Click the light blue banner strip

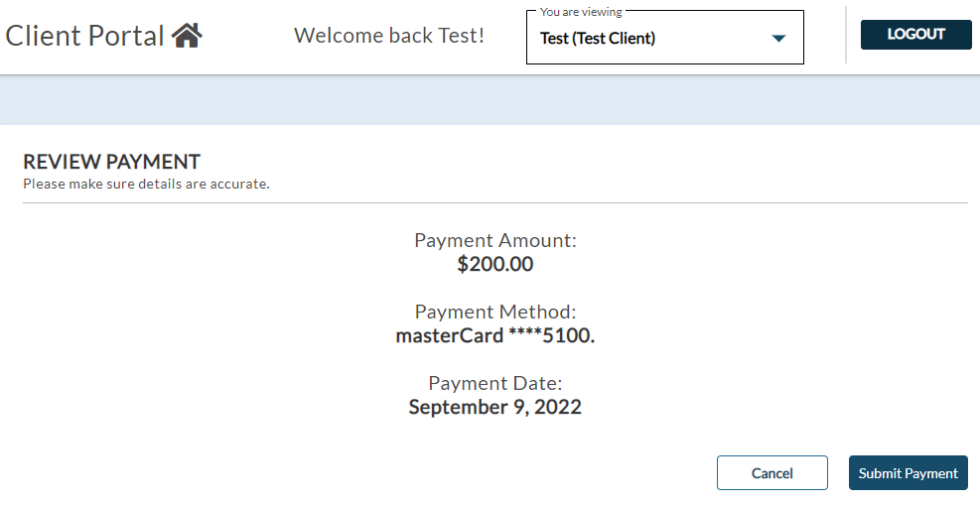[490, 100]
